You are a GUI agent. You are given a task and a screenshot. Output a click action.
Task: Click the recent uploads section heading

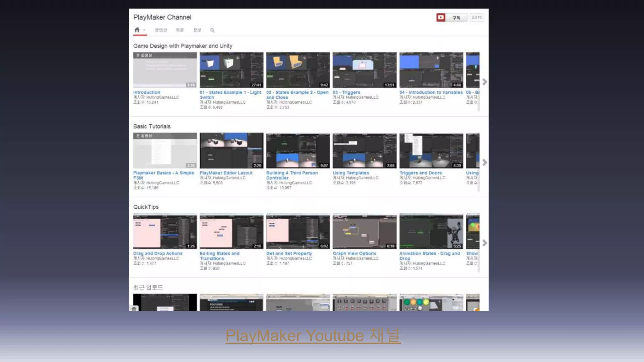148,287
